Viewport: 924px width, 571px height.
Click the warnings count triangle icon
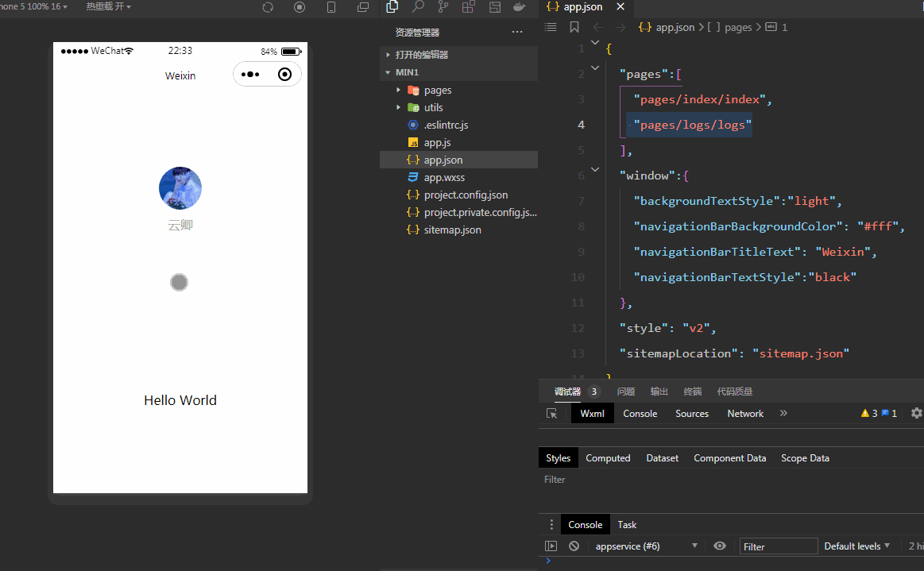coord(865,413)
